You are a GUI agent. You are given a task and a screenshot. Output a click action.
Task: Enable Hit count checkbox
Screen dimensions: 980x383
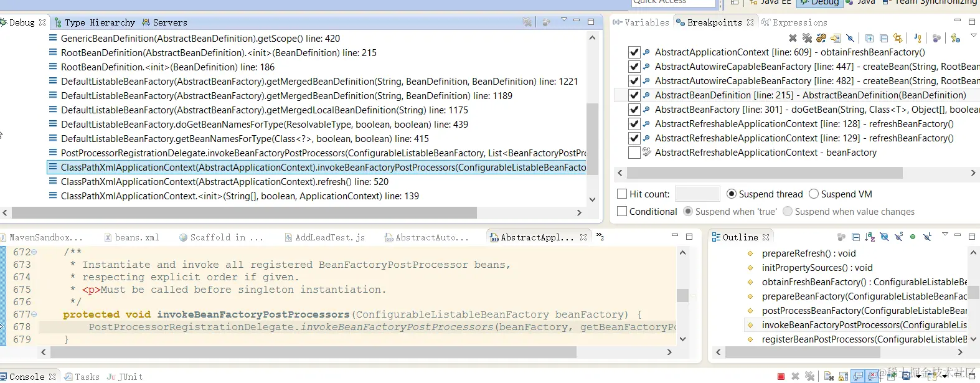pos(622,194)
